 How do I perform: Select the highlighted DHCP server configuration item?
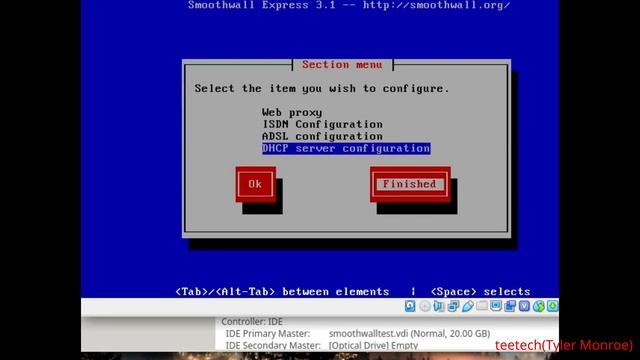tap(346, 148)
